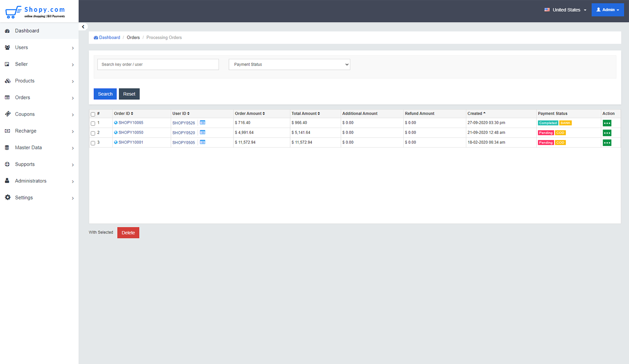Collapse the sidebar with the arrow toggle
This screenshot has width=629, height=364.
83,27
